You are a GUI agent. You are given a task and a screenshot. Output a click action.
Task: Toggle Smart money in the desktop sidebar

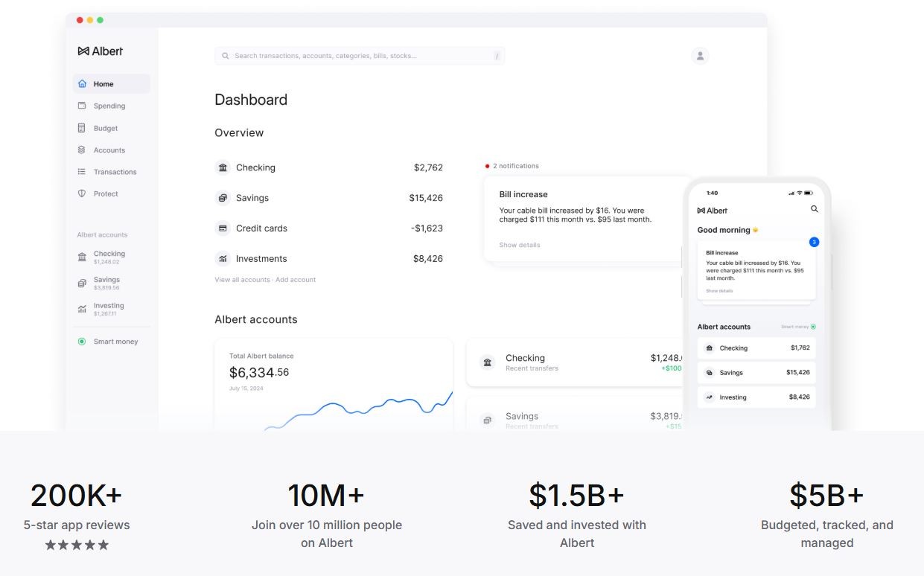(x=82, y=342)
